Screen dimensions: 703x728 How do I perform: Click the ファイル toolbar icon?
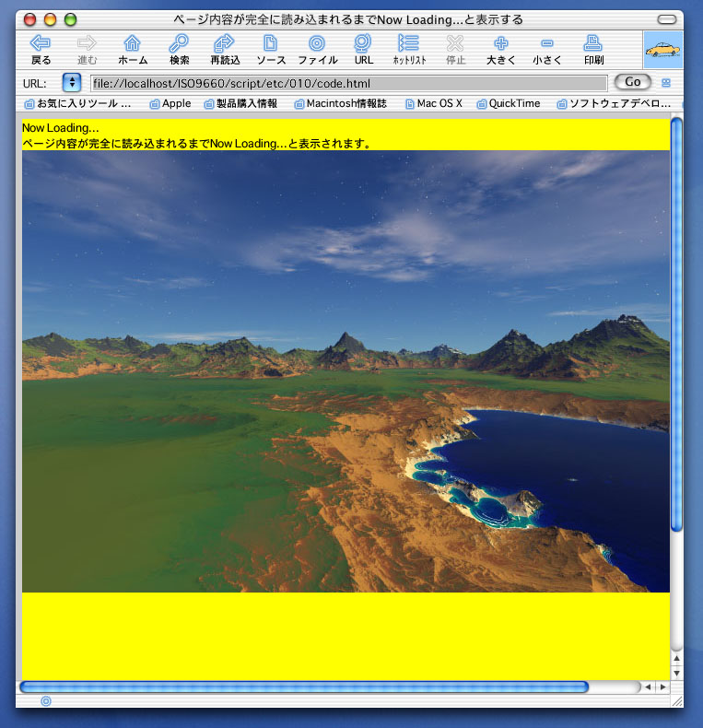(x=317, y=50)
